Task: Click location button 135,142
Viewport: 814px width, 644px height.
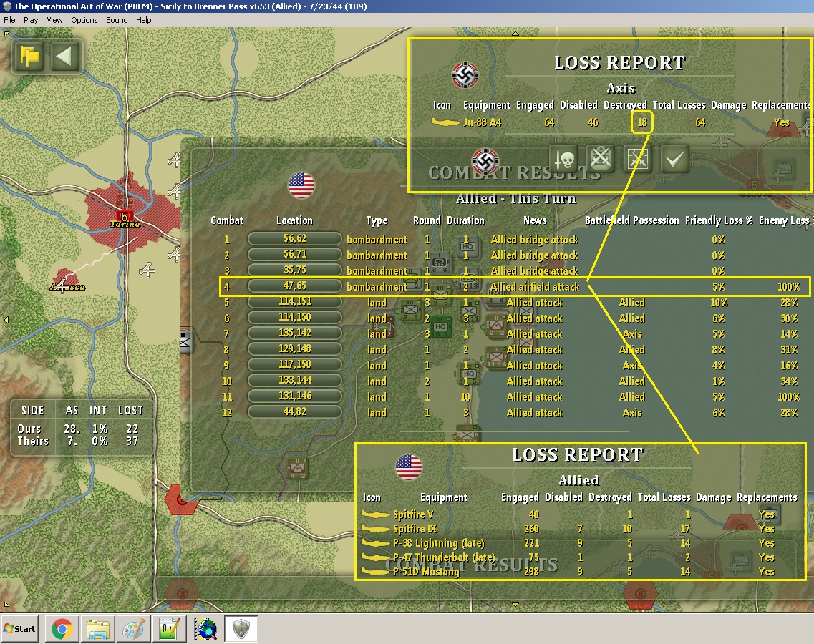Action: tap(294, 333)
